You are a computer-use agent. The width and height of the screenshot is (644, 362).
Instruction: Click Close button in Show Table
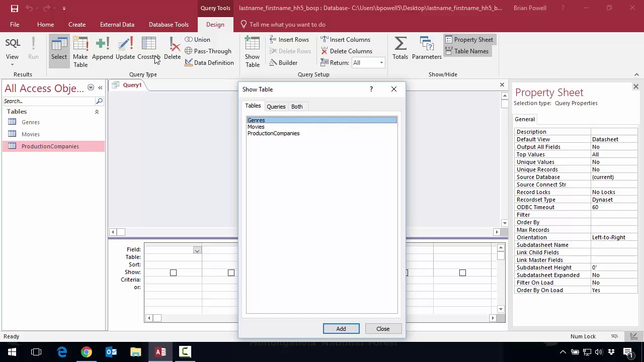(x=383, y=329)
